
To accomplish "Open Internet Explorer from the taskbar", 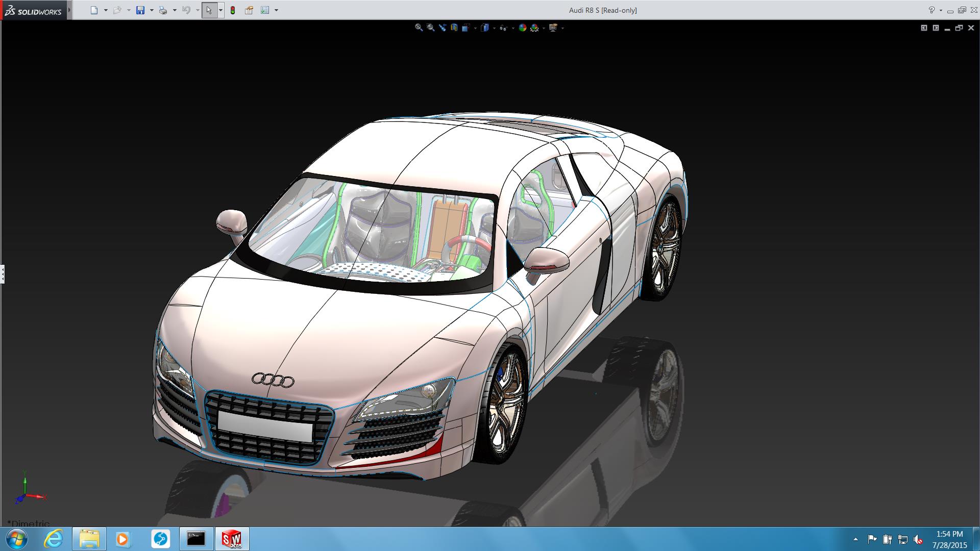I will coord(54,539).
